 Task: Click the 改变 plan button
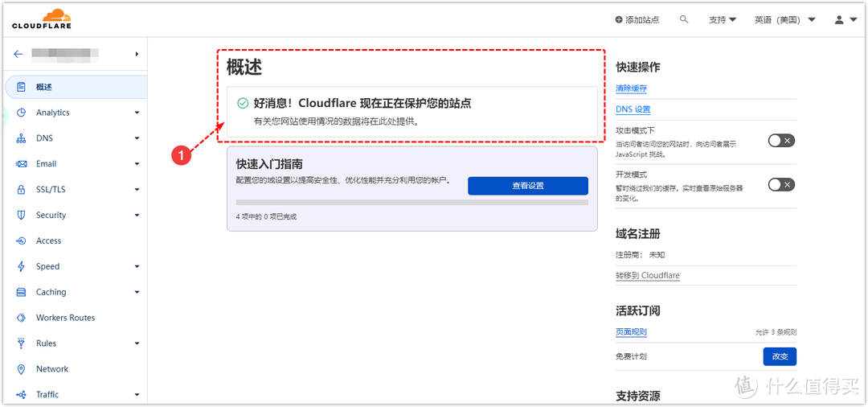coord(780,356)
